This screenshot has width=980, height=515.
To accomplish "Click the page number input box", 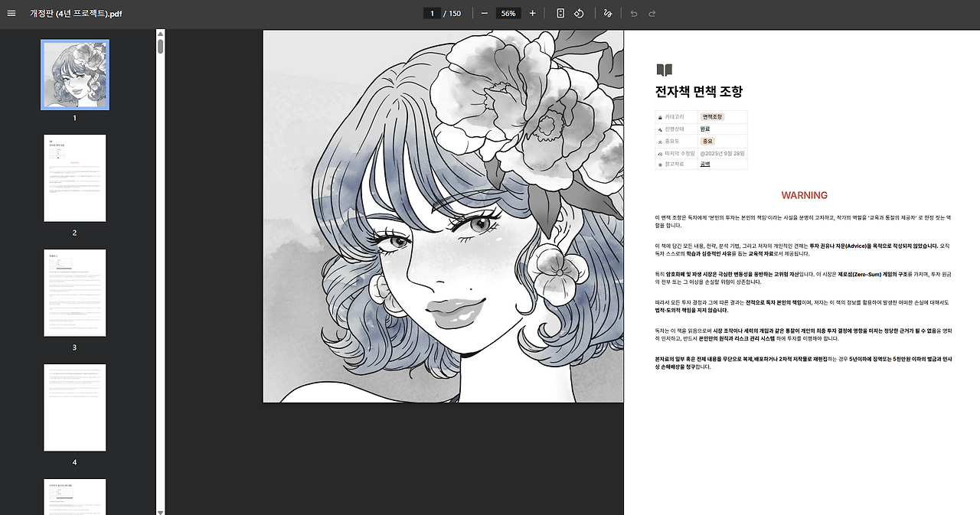I will click(433, 13).
